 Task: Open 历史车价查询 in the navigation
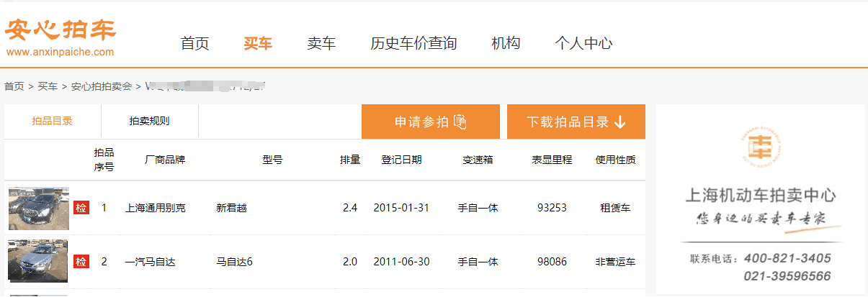click(x=413, y=43)
